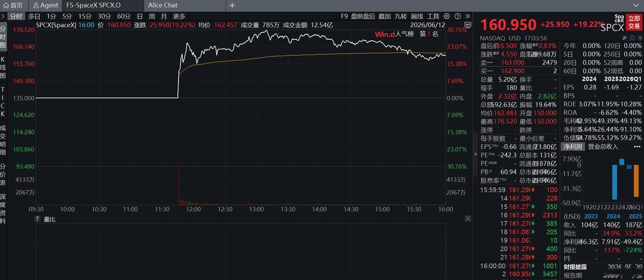Expand the sidebar arrow left of 分时

coord(3,16)
